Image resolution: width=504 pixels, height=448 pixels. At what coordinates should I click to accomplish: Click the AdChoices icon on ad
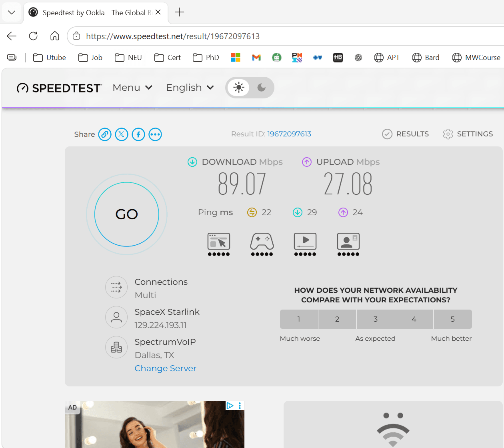230,406
